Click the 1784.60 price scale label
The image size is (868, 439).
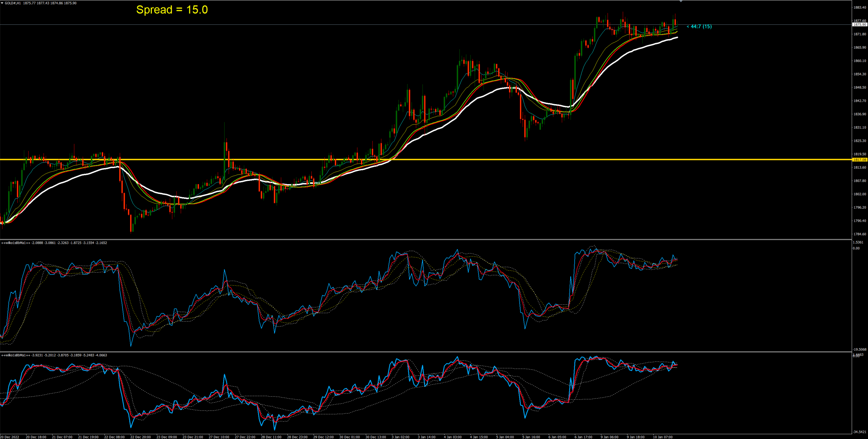[x=859, y=234]
